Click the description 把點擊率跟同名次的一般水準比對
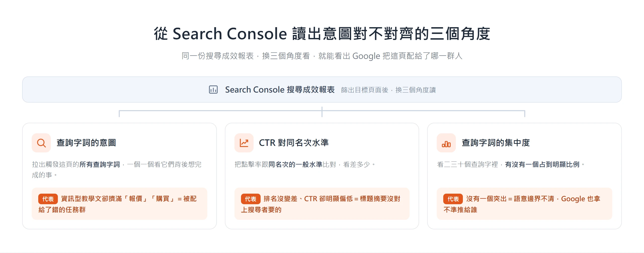644x253 pixels. (x=285, y=164)
